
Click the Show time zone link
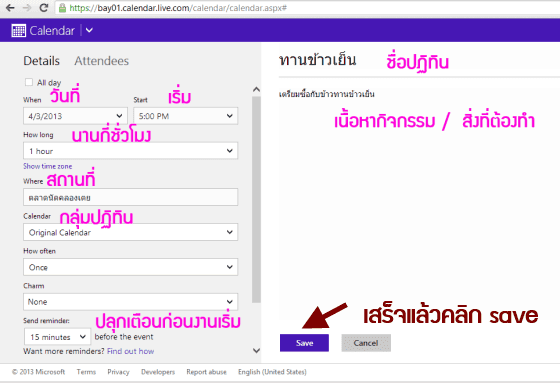pyautogui.click(x=48, y=166)
